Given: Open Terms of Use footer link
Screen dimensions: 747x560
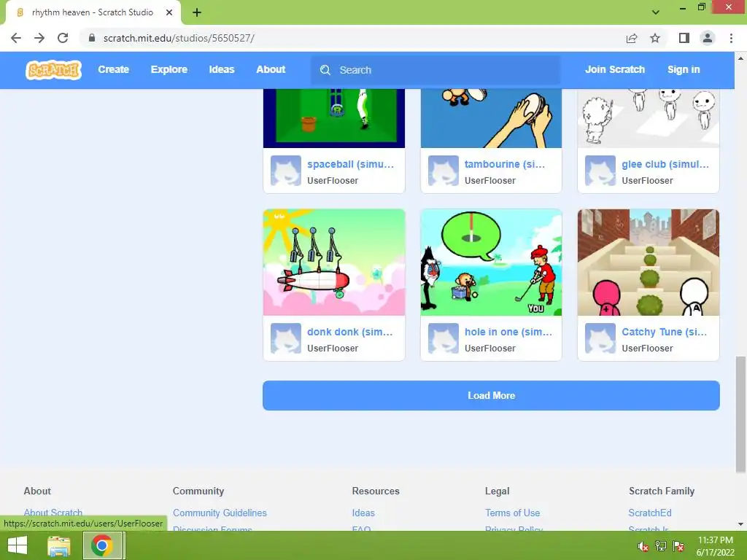Looking at the screenshot, I should coord(512,513).
